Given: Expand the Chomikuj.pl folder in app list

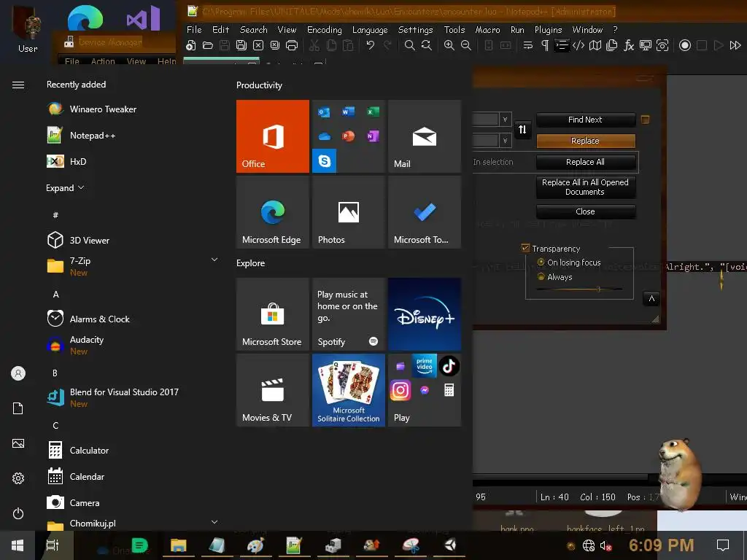Looking at the screenshot, I should pos(214,522).
